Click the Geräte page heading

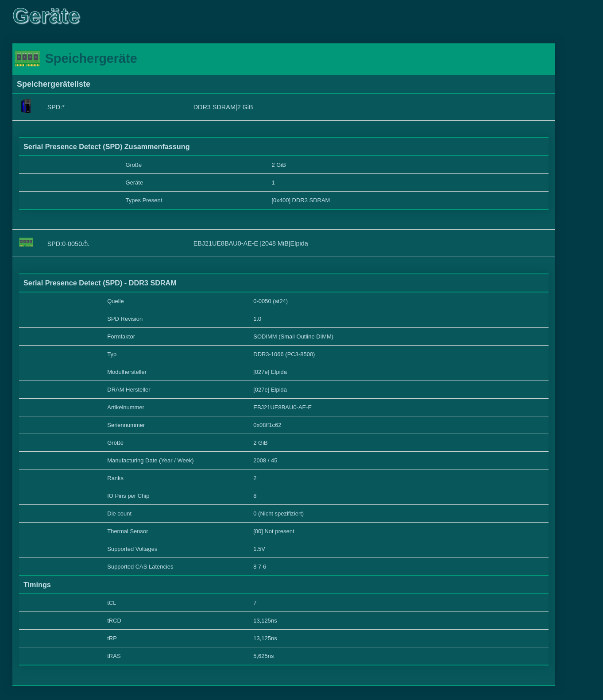click(x=46, y=16)
